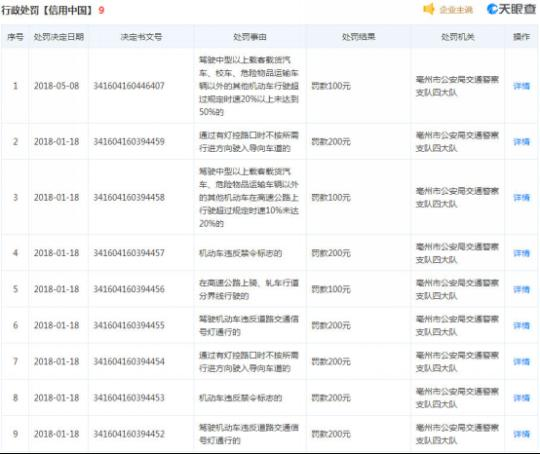Click the 处罚结果 column header
Viewport: 540px width, 454px height.
pyautogui.click(x=359, y=37)
